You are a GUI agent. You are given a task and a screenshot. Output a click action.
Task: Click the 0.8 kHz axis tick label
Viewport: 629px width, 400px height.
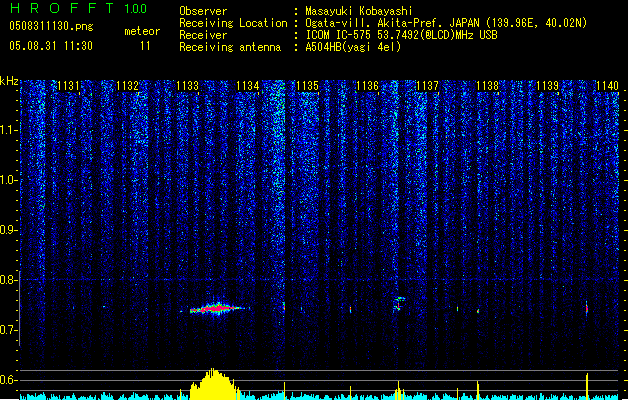point(8,280)
